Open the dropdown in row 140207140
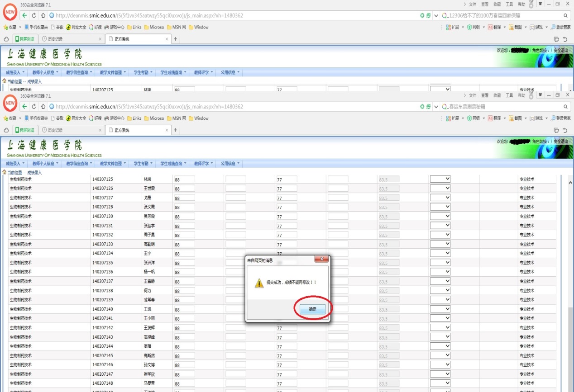The image size is (574, 392). [440, 309]
